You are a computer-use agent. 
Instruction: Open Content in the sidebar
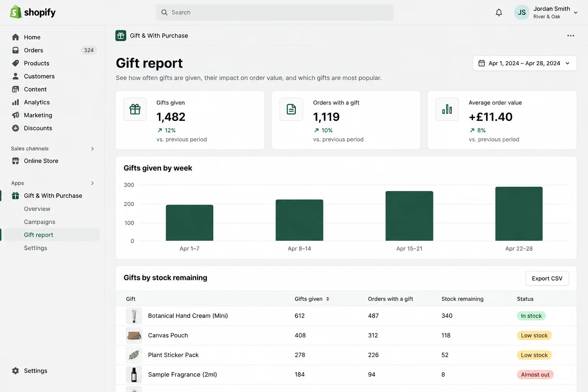(35, 89)
